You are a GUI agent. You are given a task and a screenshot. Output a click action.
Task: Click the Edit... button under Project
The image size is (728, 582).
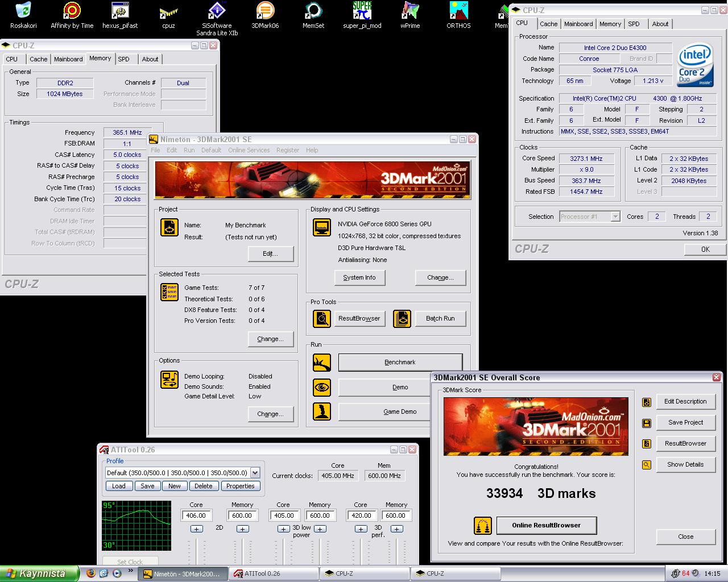[271, 253]
